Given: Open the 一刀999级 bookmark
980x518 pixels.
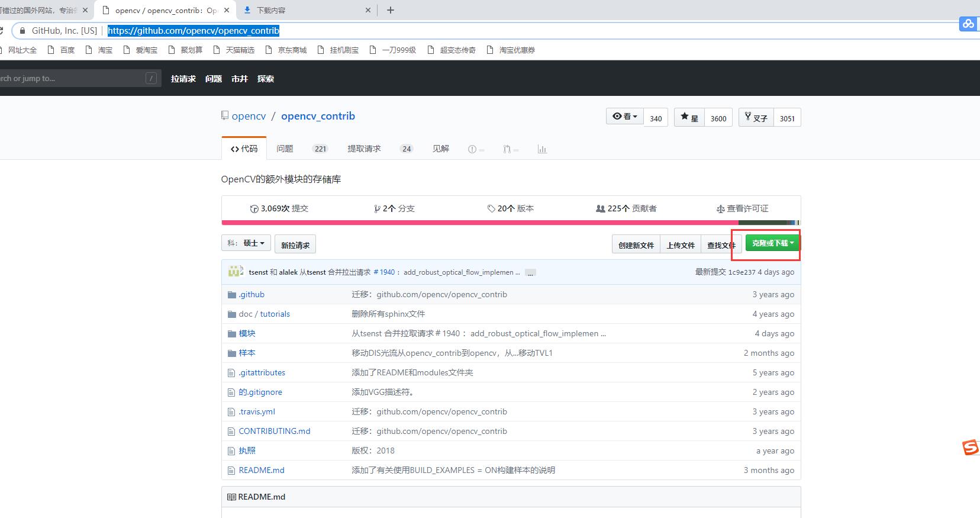Looking at the screenshot, I should click(392, 50).
